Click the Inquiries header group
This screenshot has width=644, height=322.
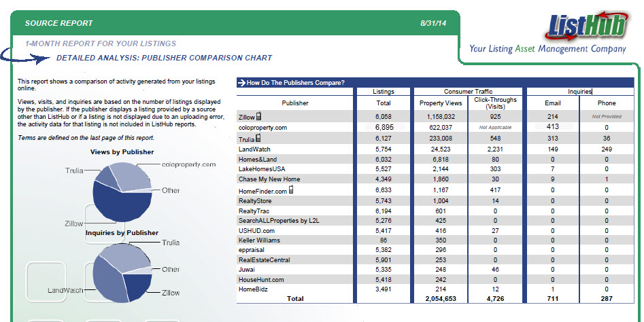tap(580, 92)
